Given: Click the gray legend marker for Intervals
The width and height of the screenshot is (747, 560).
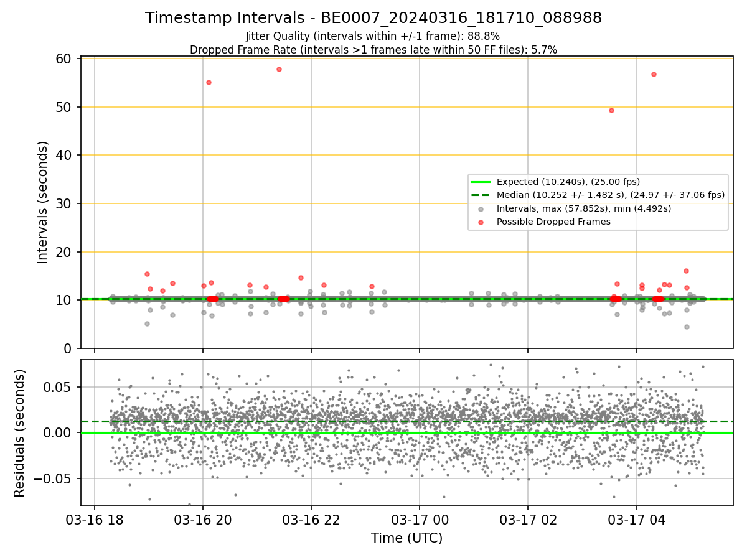Looking at the screenshot, I should [x=481, y=208].
